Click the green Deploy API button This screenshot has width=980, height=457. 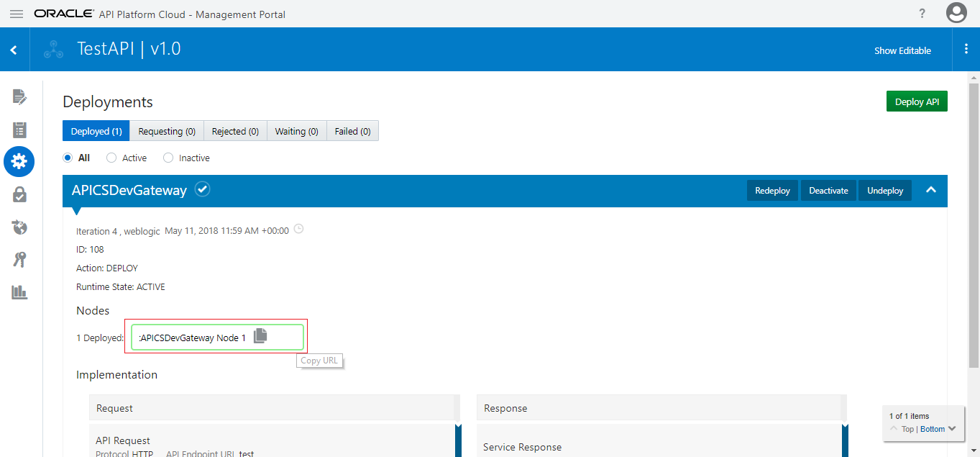tap(917, 101)
